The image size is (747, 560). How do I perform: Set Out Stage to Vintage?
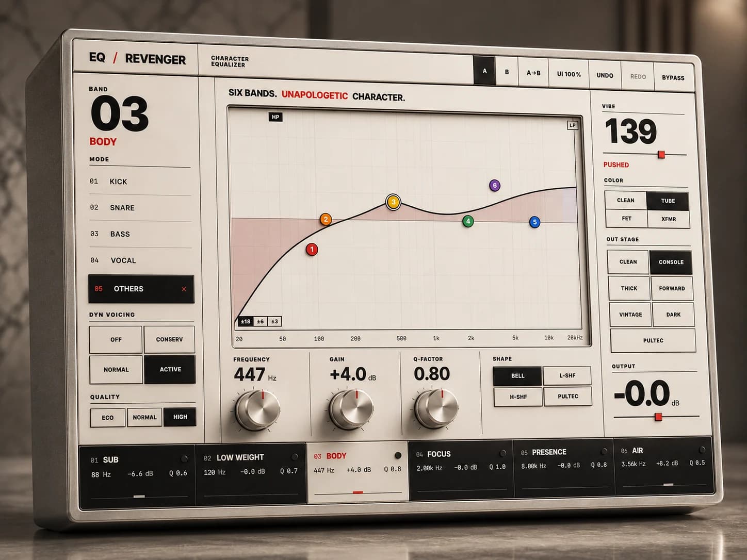click(x=630, y=315)
